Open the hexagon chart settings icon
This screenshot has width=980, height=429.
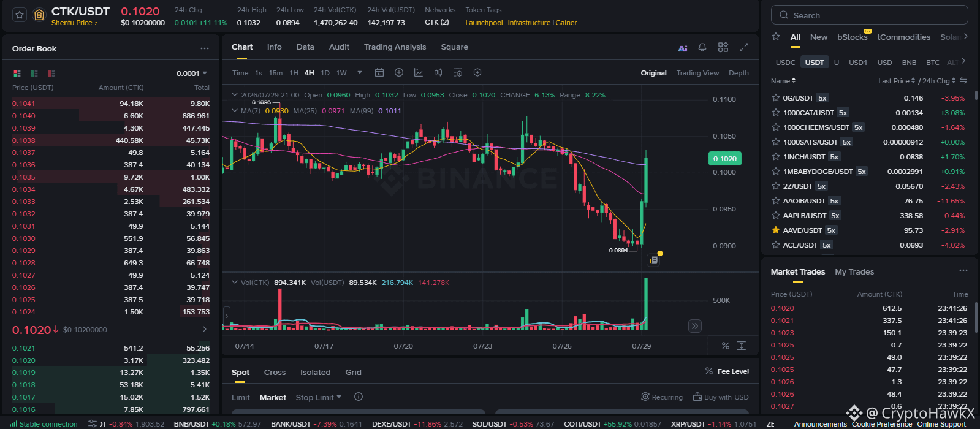click(477, 72)
